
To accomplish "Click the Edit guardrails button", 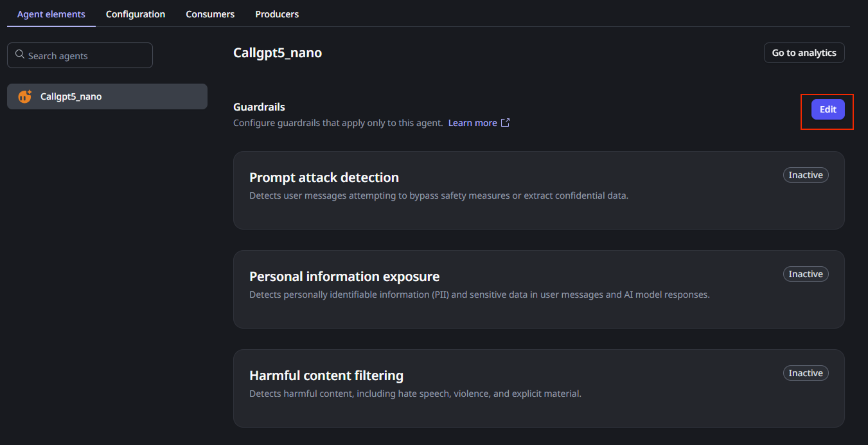I will point(828,109).
